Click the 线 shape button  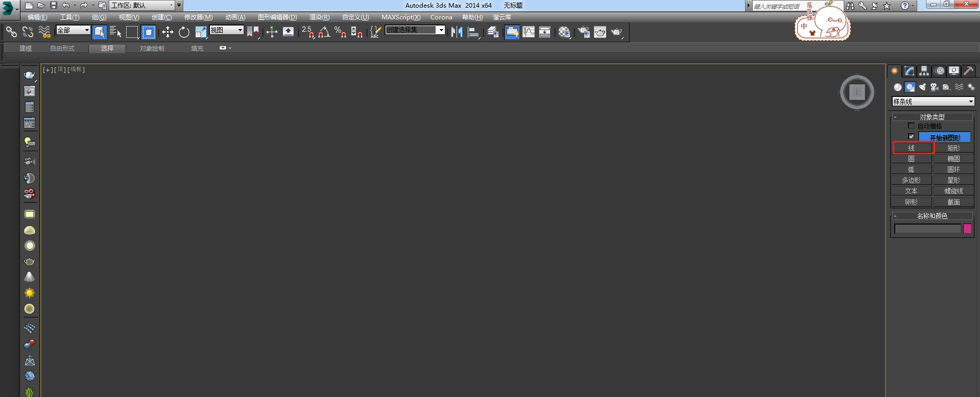click(x=912, y=148)
